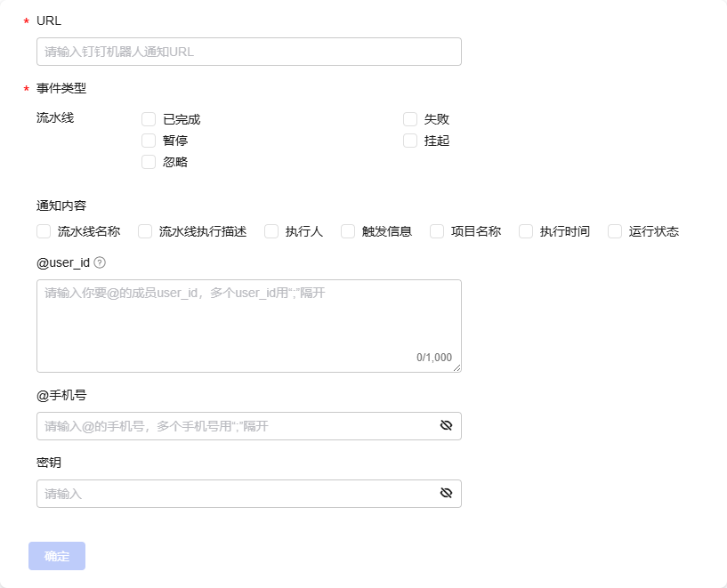Select the 执行人 checkbox
This screenshot has height=588, width=727.
pos(271,231)
